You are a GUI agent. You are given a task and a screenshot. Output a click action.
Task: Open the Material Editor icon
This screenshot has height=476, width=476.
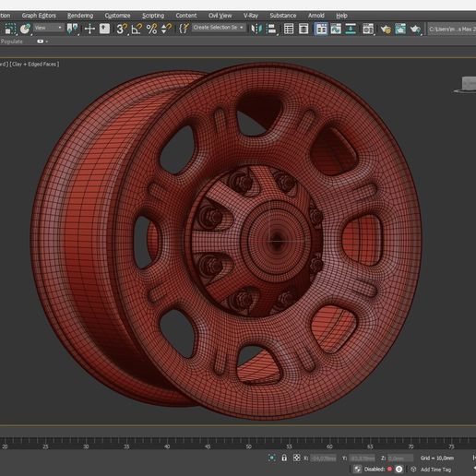pyautogui.click(x=368, y=29)
